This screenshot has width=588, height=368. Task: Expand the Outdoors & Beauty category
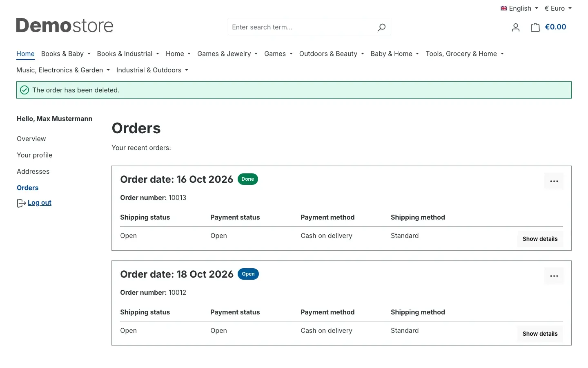click(x=332, y=54)
